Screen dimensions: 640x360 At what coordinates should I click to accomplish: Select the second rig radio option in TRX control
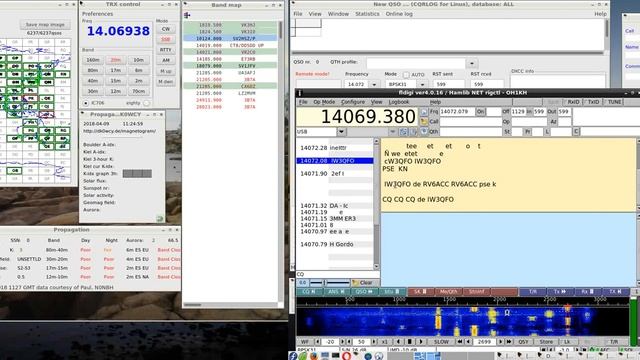(147, 103)
